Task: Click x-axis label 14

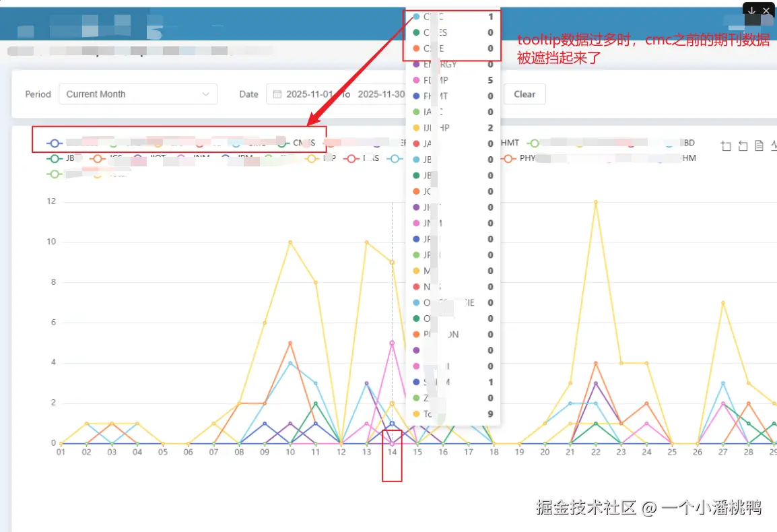Action: 392,452
